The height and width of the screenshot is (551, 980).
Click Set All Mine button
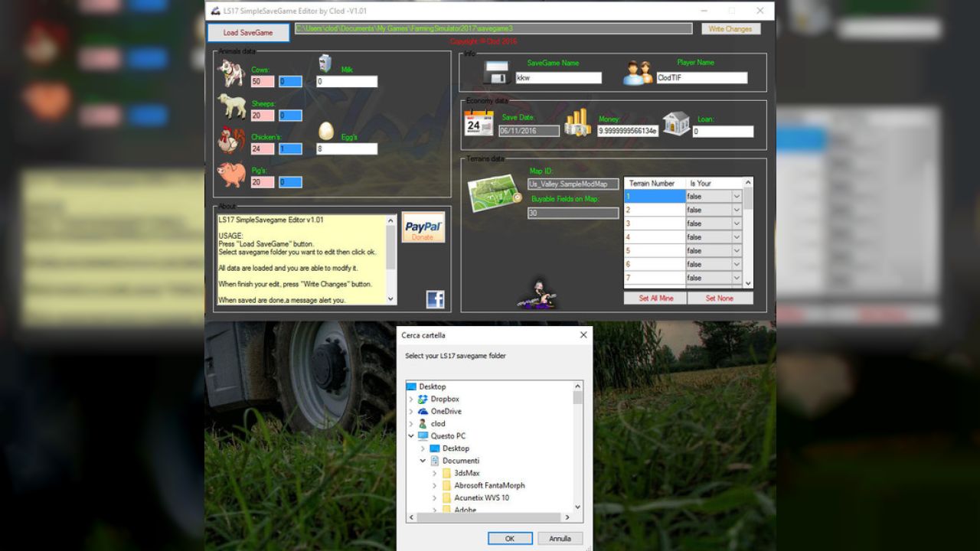pos(656,298)
